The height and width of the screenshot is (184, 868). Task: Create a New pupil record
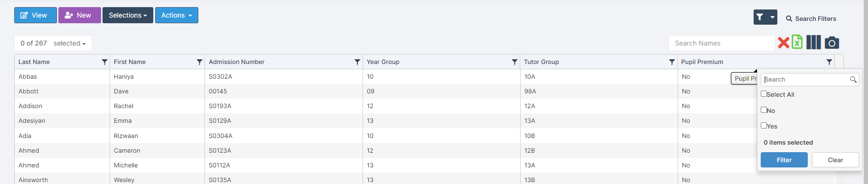(x=80, y=15)
